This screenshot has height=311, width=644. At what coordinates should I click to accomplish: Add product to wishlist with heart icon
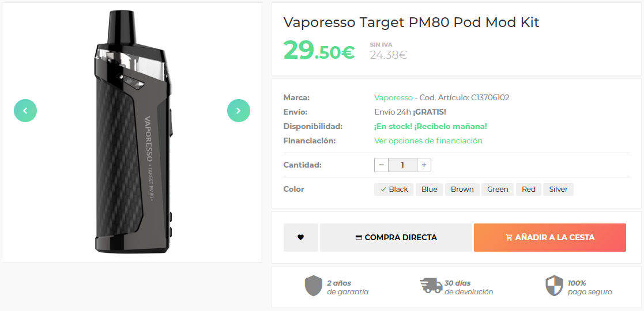coord(300,237)
